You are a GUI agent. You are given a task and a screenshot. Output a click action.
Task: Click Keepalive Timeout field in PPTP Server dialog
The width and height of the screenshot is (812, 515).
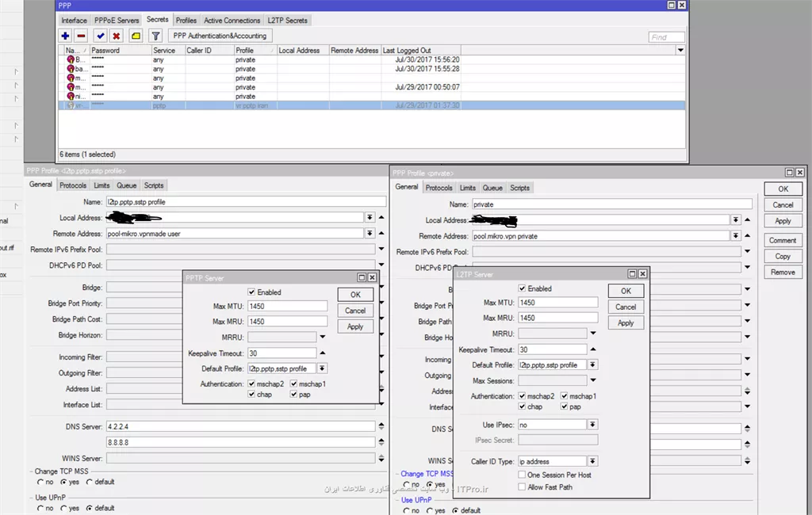(x=282, y=353)
